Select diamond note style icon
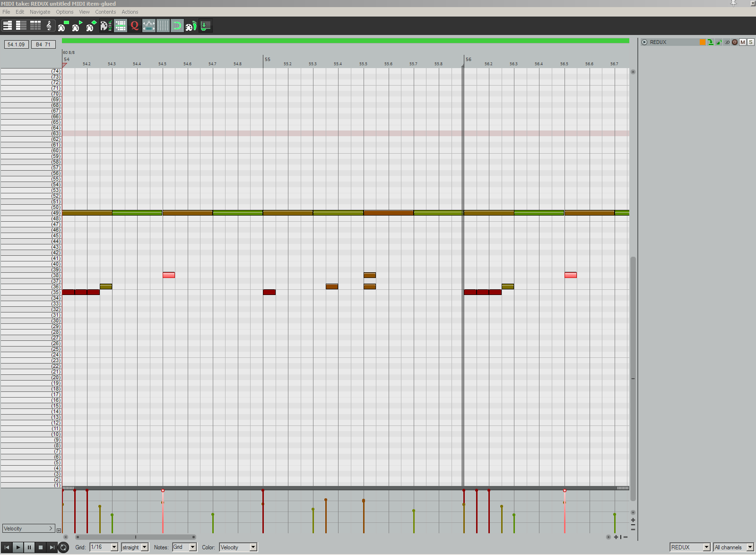The height and width of the screenshot is (555, 756). [x=91, y=26]
